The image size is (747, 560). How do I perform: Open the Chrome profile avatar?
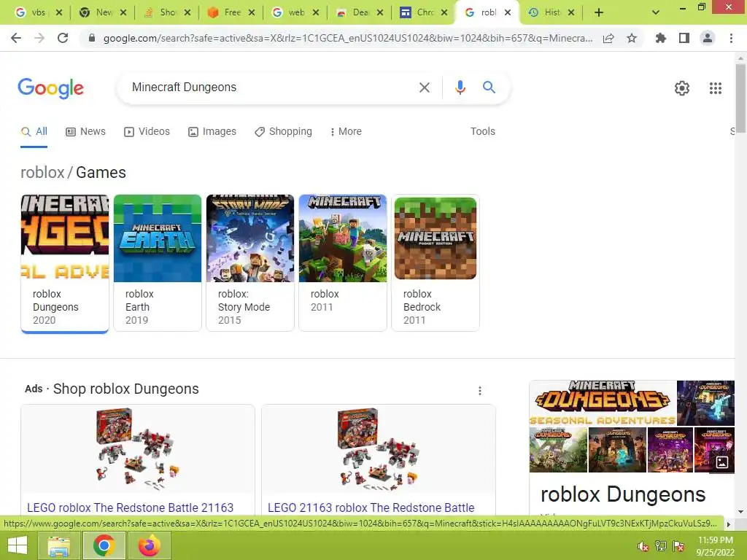coord(708,38)
